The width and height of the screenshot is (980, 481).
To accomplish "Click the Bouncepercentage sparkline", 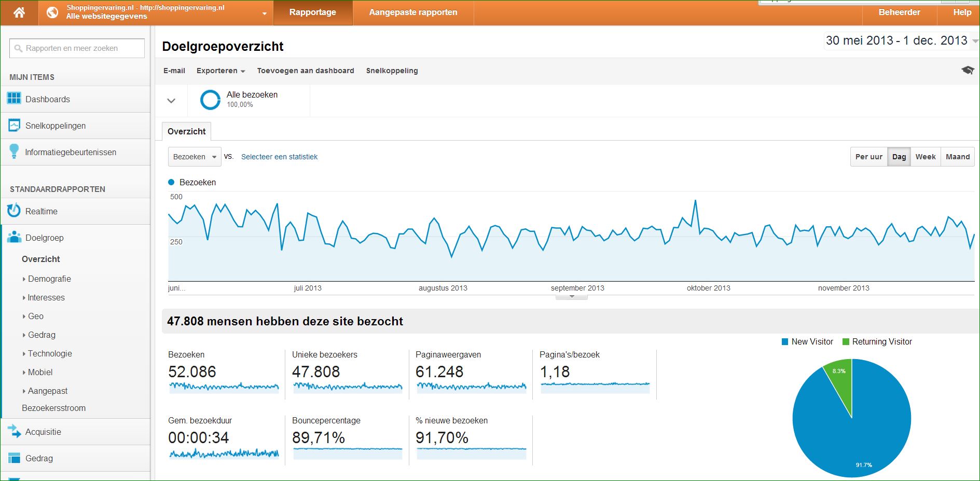I will [x=348, y=453].
